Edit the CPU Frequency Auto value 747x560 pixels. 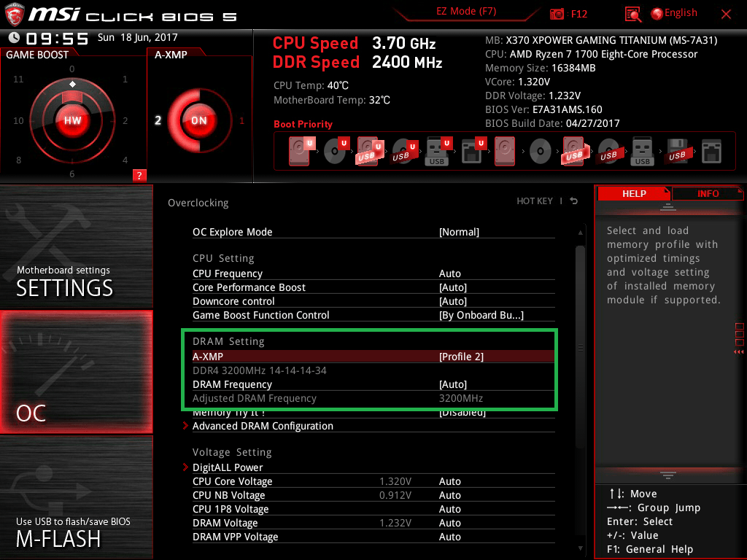point(449,274)
